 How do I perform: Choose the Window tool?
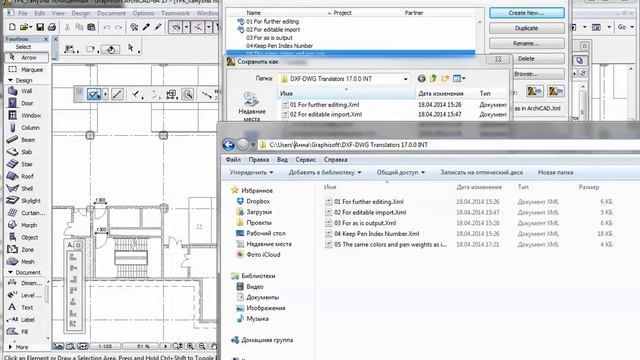(x=26, y=116)
